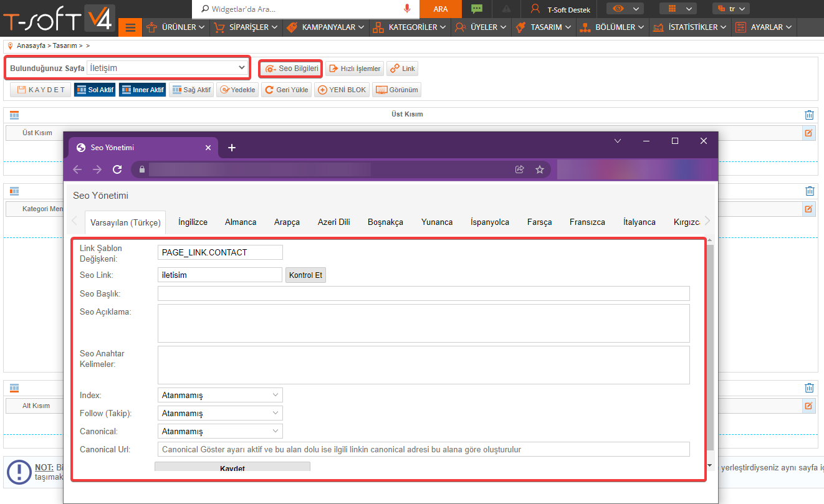Click the warning triangle notification icon
Image resolution: width=824 pixels, height=504 pixels.
(506, 9)
